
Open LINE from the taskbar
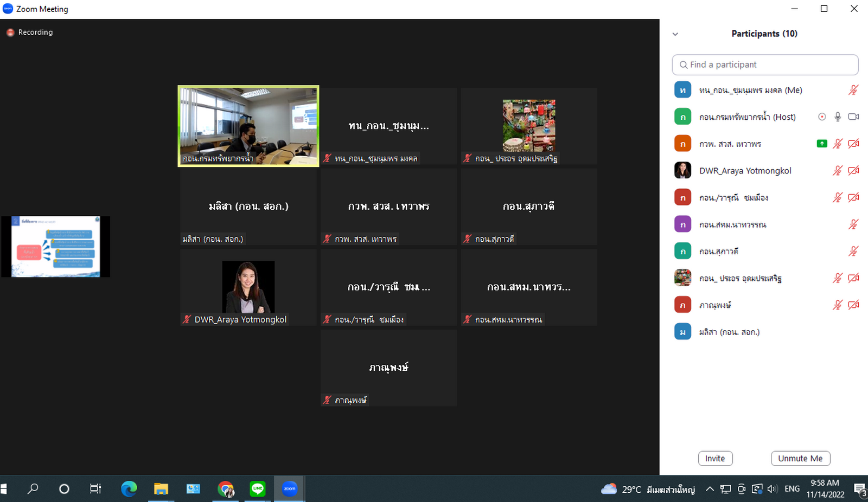coord(258,489)
